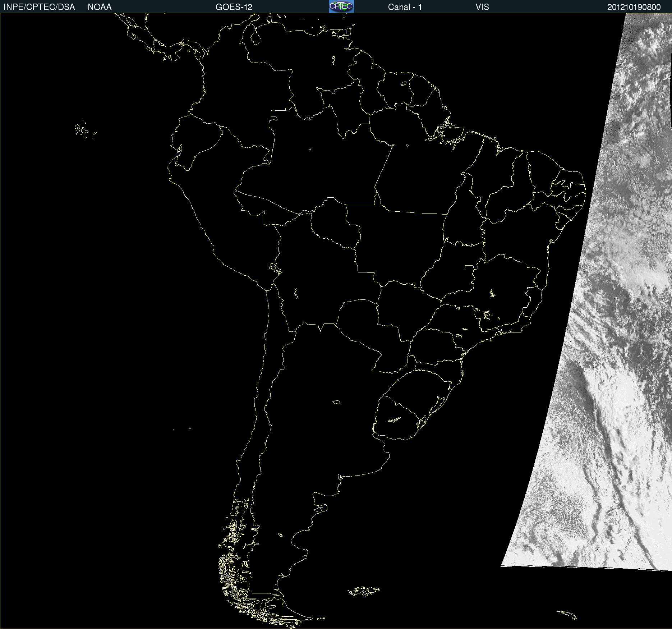Click the NOAA header label
672x629 pixels.
pyautogui.click(x=100, y=7)
